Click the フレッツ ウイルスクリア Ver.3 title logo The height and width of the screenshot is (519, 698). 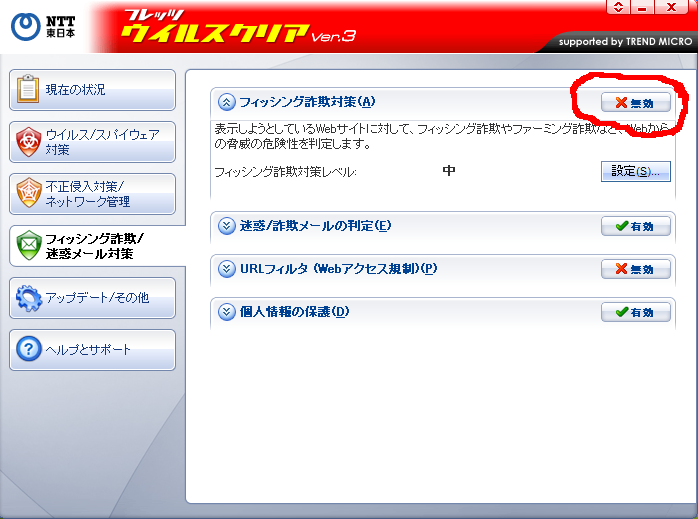pos(238,27)
